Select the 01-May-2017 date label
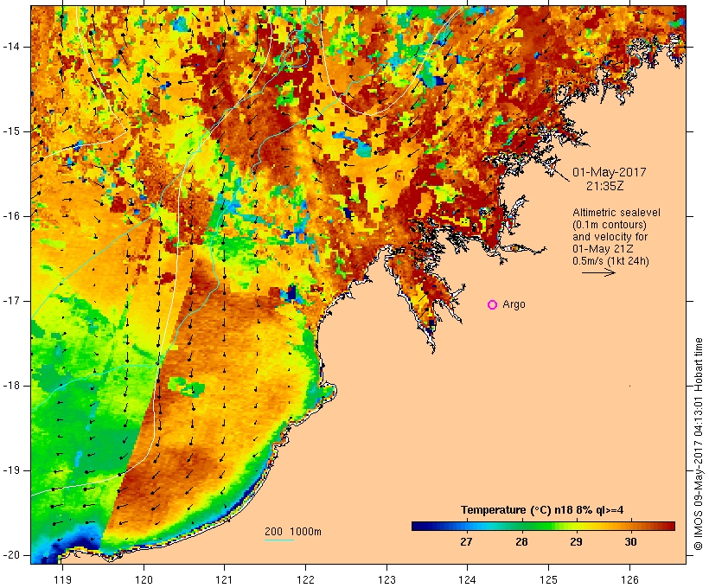Image resolution: width=709 pixels, height=588 pixels. 609,172
